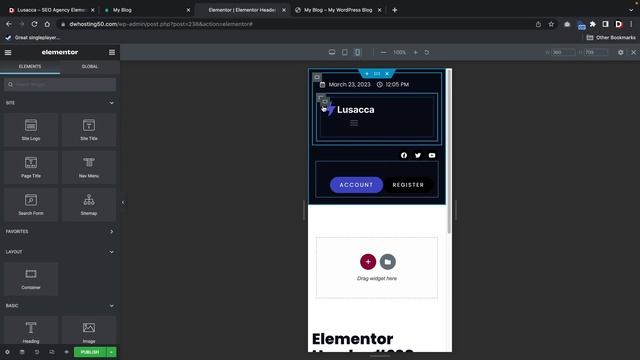Open responsive bar settings gear

pyautogui.click(x=620, y=52)
